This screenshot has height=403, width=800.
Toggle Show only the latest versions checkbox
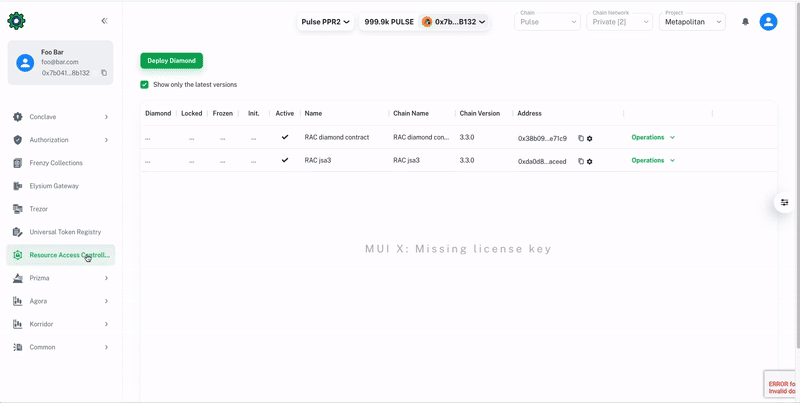click(x=145, y=85)
